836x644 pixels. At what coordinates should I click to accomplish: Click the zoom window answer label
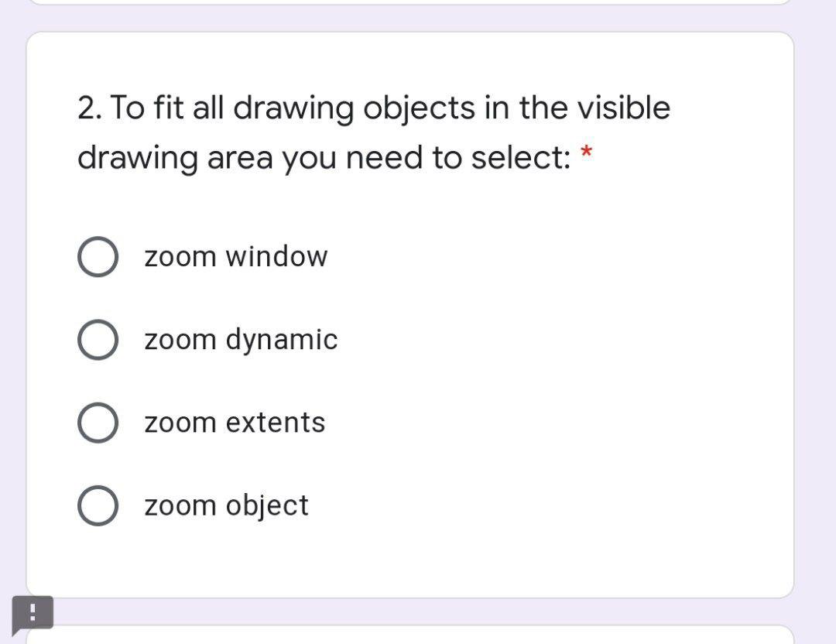tap(236, 256)
